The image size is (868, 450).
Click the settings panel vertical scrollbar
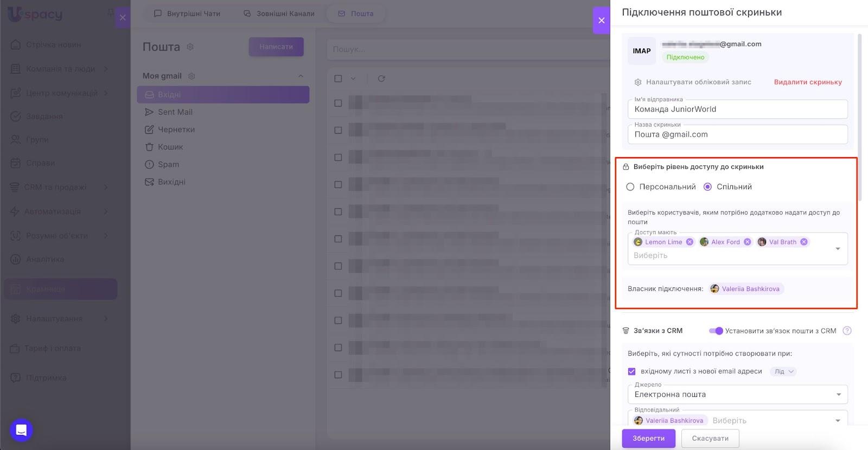tap(860, 117)
